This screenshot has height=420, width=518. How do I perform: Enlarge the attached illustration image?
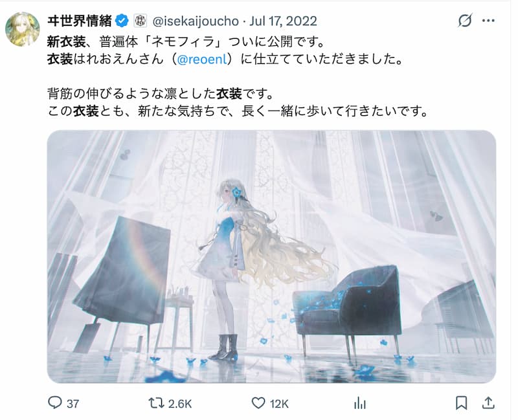(x=271, y=256)
